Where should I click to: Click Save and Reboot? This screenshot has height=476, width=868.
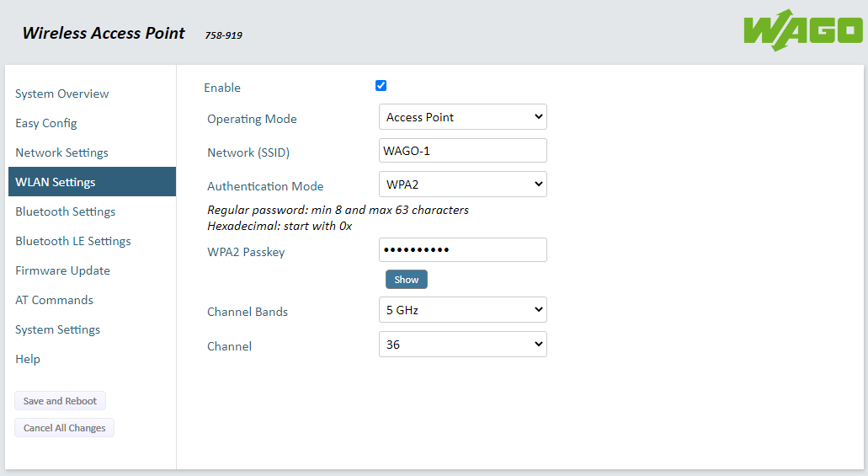(x=60, y=401)
